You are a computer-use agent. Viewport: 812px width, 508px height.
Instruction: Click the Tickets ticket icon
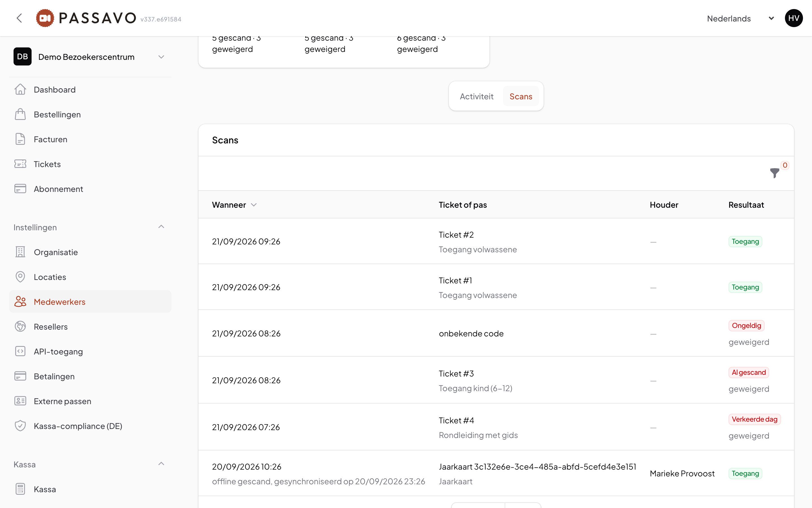pos(20,164)
